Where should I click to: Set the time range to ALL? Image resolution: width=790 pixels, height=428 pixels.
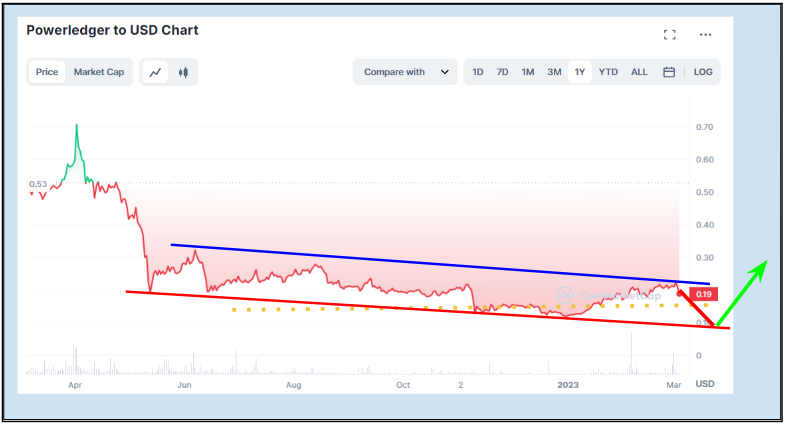pyautogui.click(x=639, y=72)
